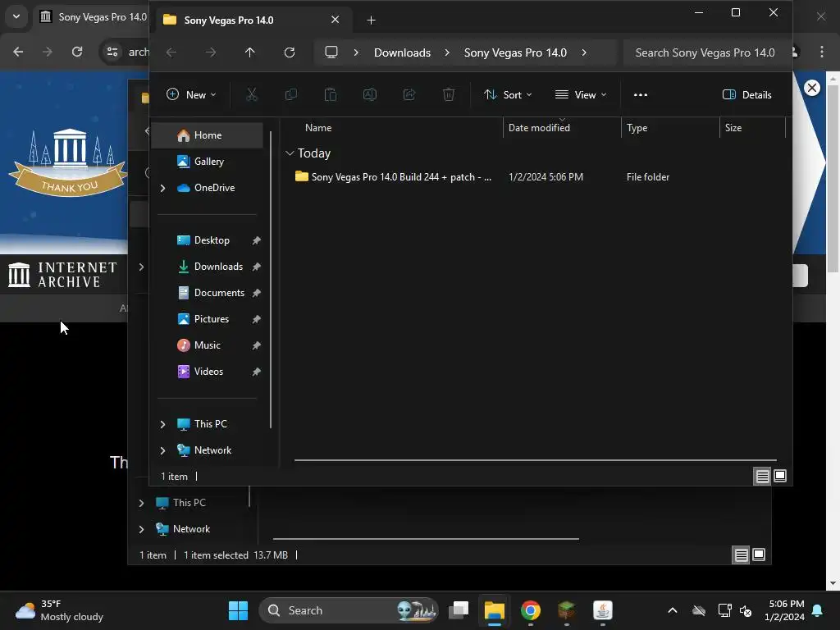Open Minecraft icon on taskbar
This screenshot has height=630, width=840.
click(566, 610)
